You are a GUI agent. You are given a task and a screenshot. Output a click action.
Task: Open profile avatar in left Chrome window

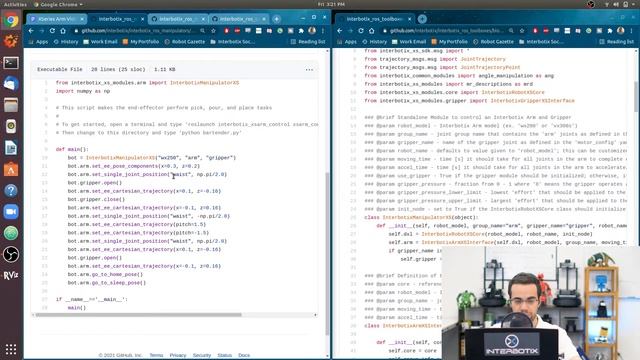coord(312,31)
